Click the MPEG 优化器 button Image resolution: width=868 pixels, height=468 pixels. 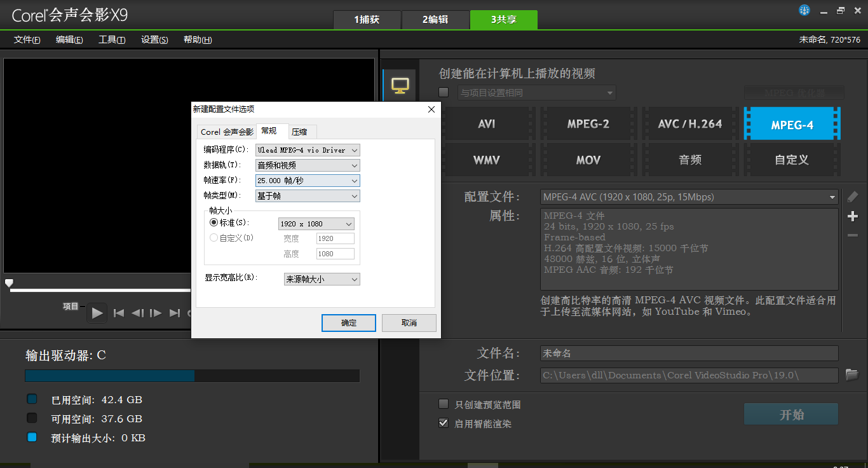794,93
